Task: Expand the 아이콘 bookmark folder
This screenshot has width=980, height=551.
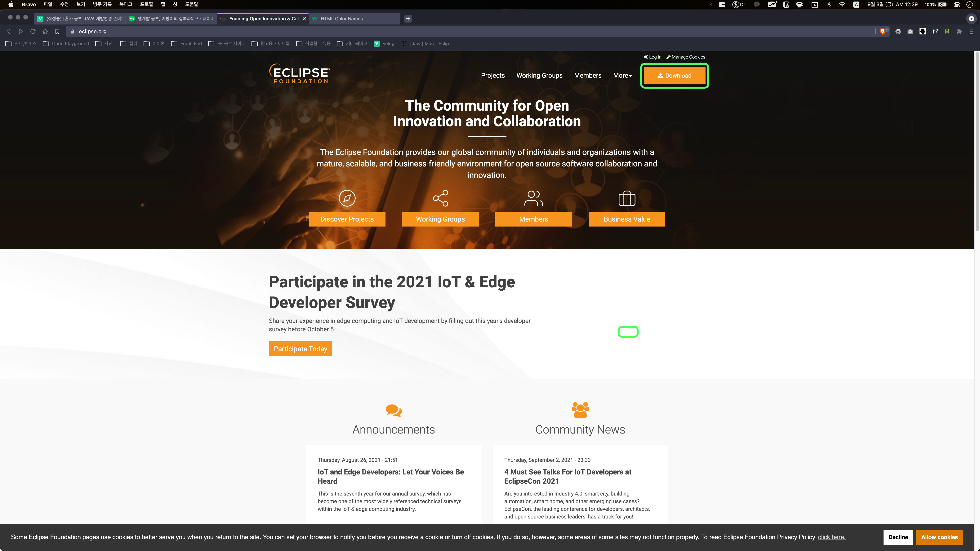Action: [154, 44]
